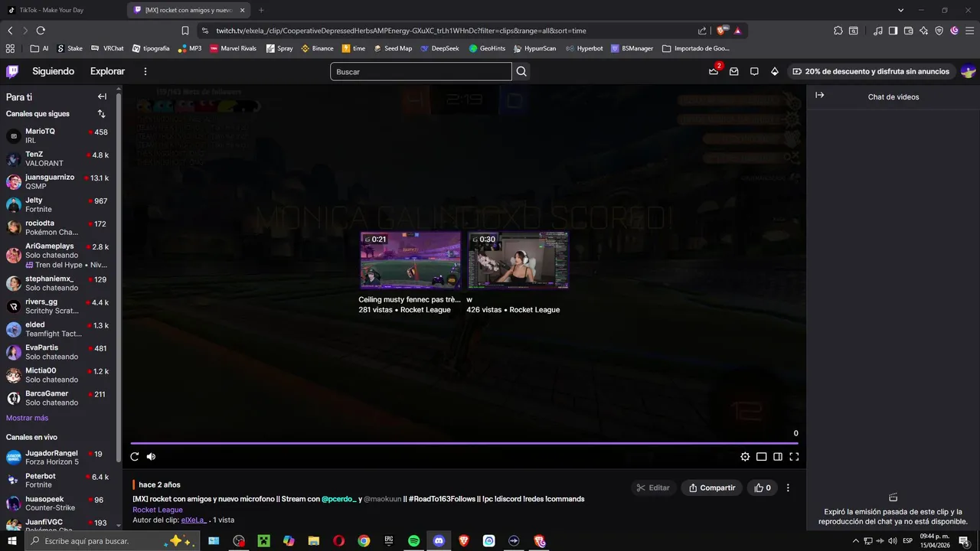Open Peterbot live channel in sidebar
This screenshot has width=980, height=551.
(57, 481)
